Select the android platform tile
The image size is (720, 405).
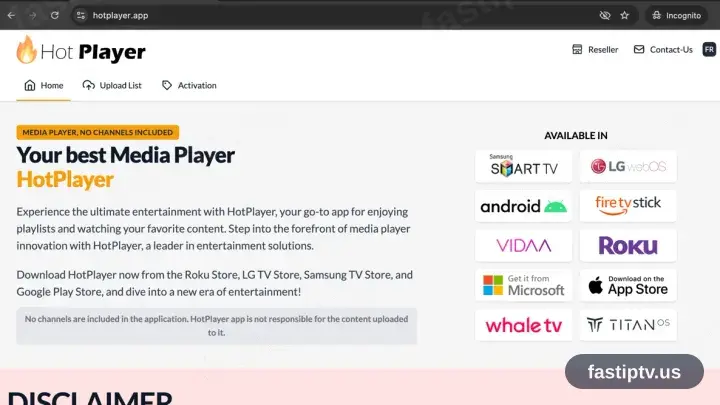(523, 206)
